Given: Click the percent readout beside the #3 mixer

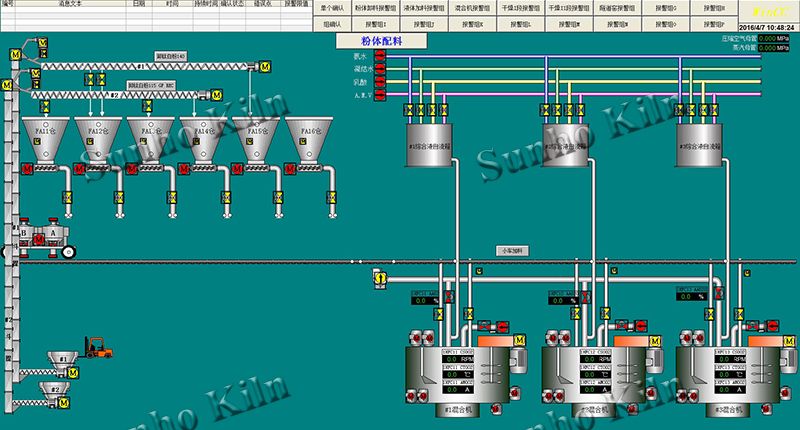Looking at the screenshot, I should [x=692, y=296].
